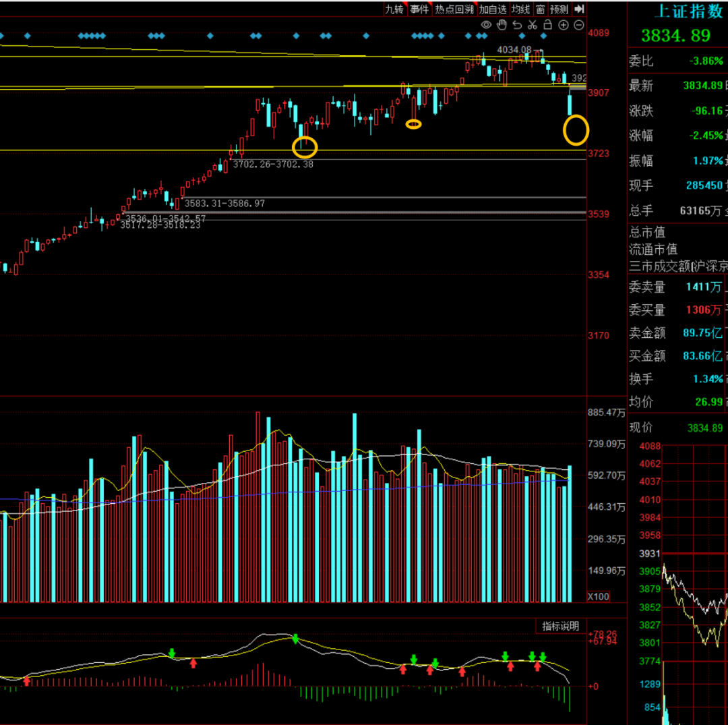Open the 九转 indicator tab

coord(394,9)
